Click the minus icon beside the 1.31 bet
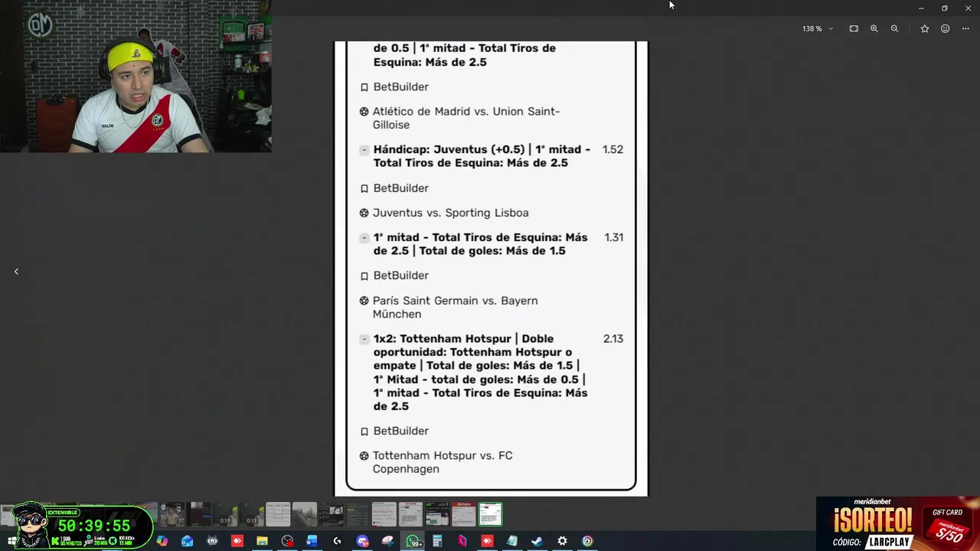980x551 pixels. pos(364,238)
